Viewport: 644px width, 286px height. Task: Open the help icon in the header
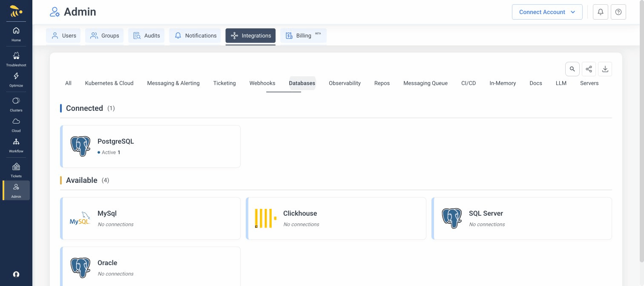tap(618, 12)
